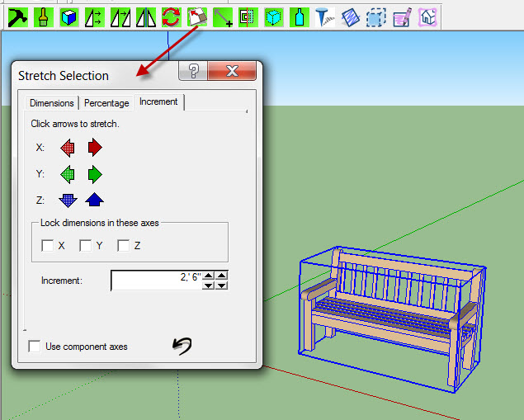Click the blue nail icon

325,17
